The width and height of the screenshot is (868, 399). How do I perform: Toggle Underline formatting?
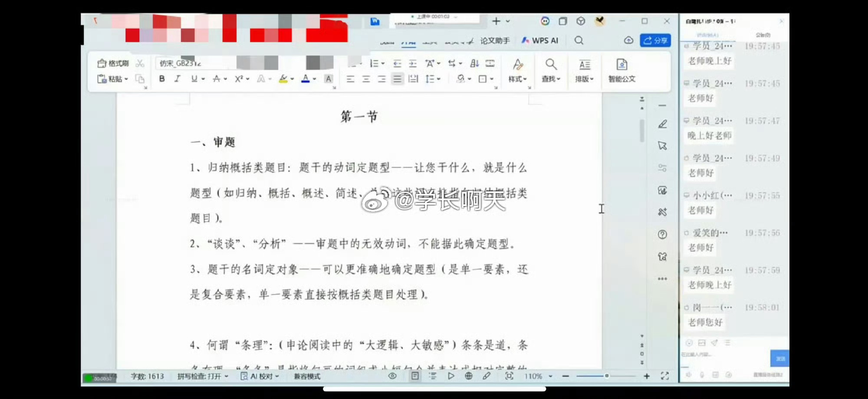tap(194, 78)
